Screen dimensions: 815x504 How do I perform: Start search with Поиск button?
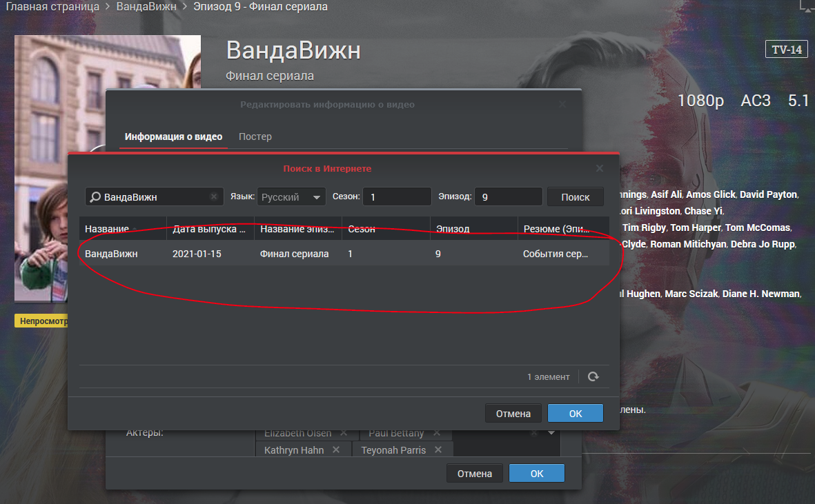[576, 196]
